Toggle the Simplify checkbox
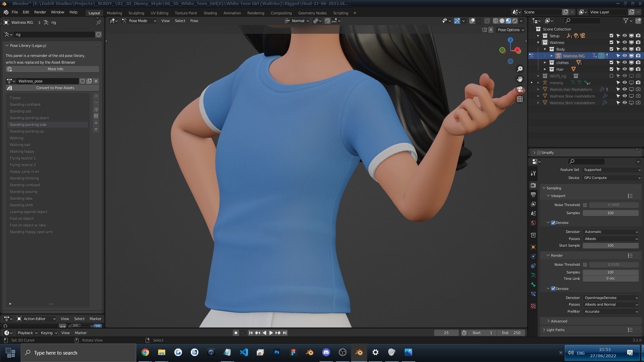644x362 pixels. pos(539,153)
